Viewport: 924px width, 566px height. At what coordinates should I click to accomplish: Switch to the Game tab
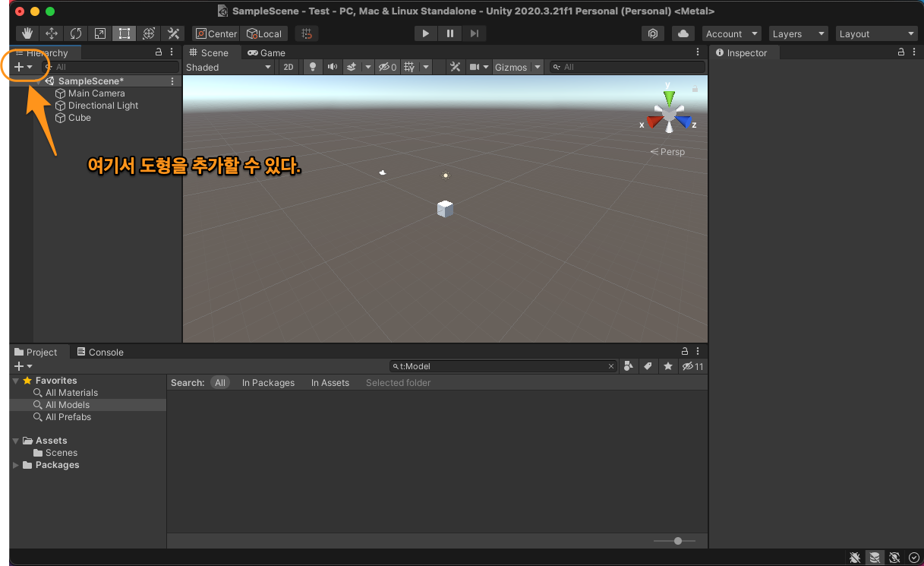tap(267, 52)
